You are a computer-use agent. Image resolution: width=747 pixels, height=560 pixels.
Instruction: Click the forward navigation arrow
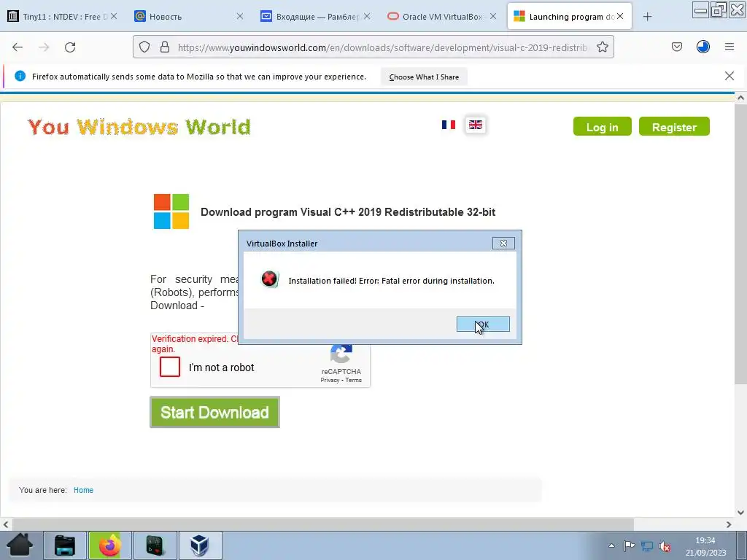44,47
